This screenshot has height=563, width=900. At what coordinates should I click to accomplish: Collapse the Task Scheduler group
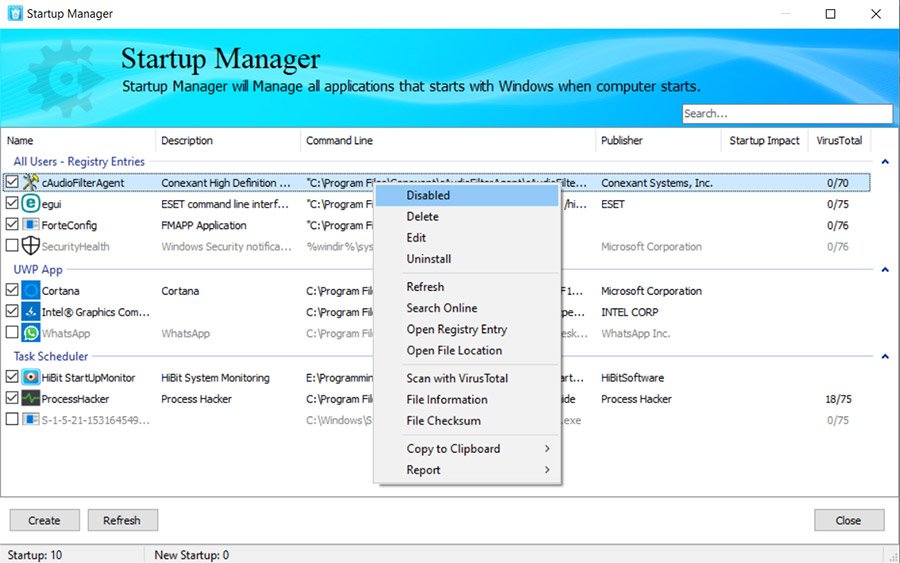point(885,356)
